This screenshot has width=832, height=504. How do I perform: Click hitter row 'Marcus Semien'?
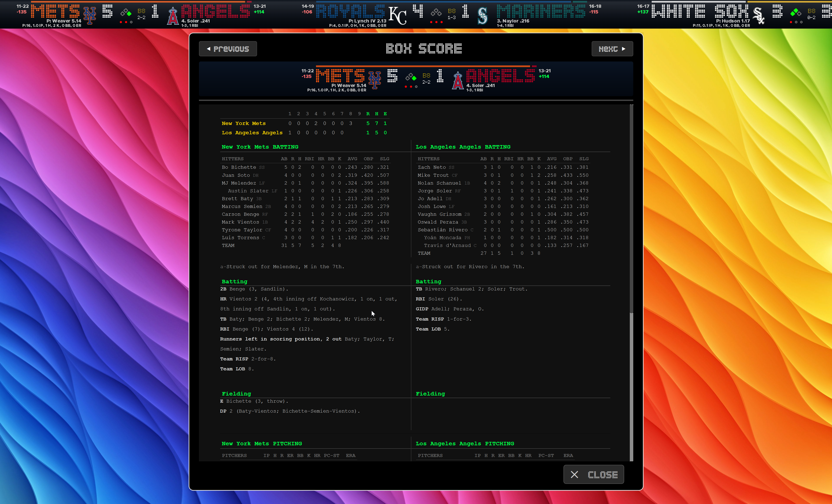click(305, 206)
